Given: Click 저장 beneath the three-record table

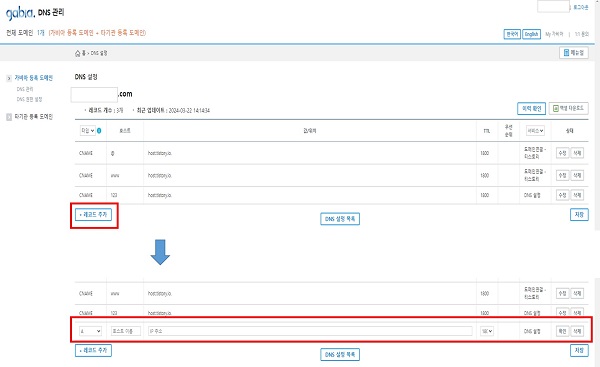Looking at the screenshot, I should (x=579, y=215).
